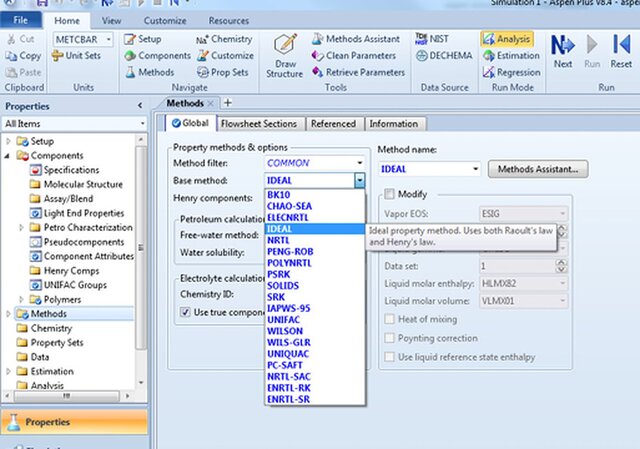Open the All Items filter dropdown
Image resolution: width=640 pixels, height=449 pixels.
(142, 123)
